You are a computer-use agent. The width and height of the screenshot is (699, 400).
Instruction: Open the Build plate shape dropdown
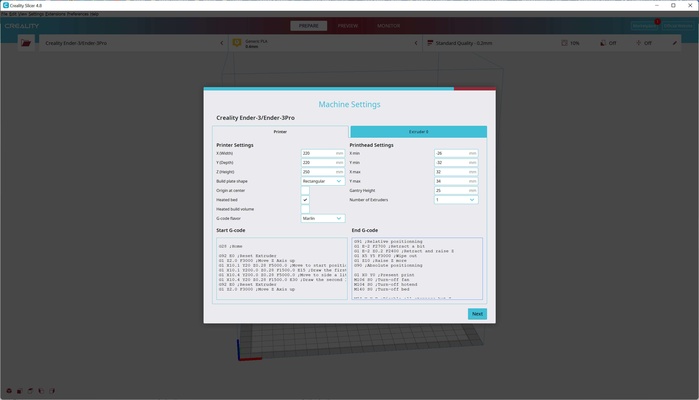(x=323, y=181)
